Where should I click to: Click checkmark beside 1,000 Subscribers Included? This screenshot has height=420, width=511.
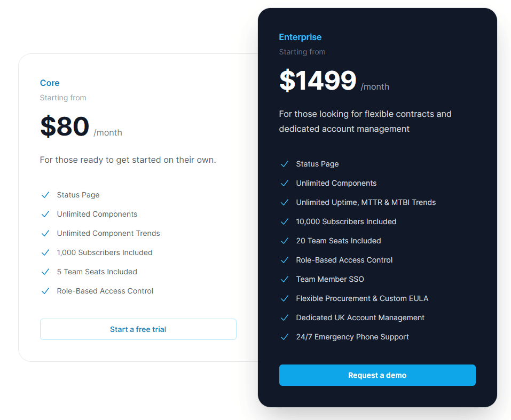45,252
